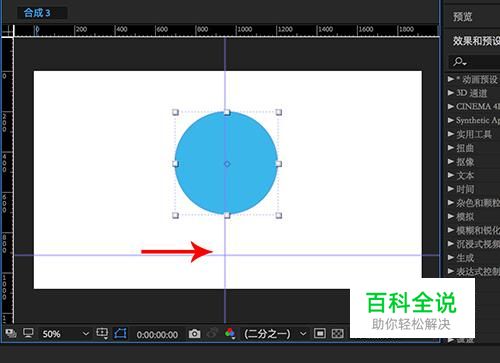The height and width of the screenshot is (363, 500).
Task: Click the Always Preview This View icon
Action: (11, 333)
